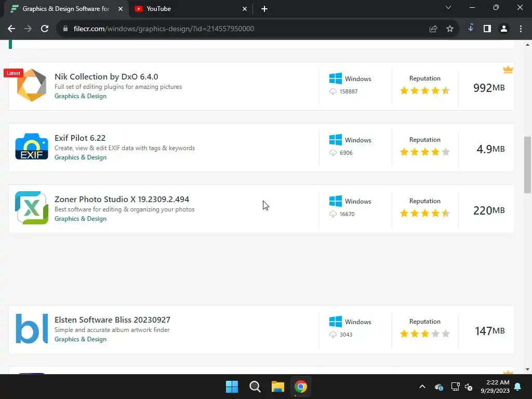Viewport: 532px width, 399px height.
Task: Bookmark this page with the star icon
Action: tap(449, 29)
